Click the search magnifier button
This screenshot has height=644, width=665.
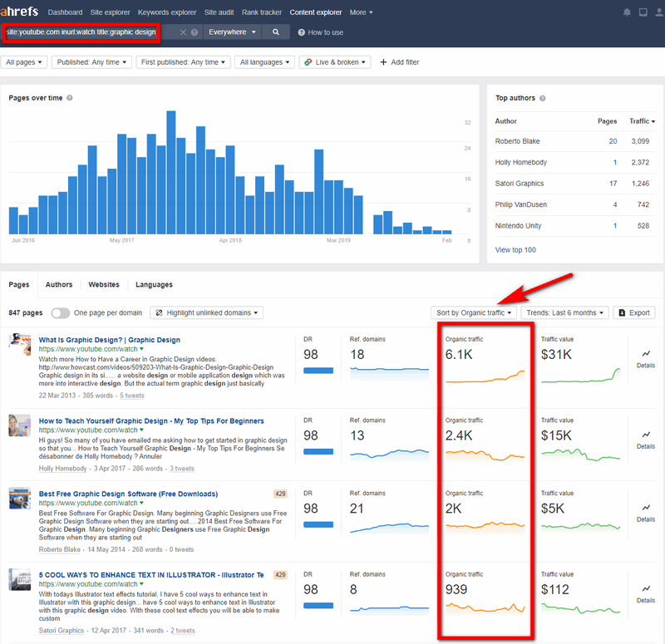(x=276, y=32)
